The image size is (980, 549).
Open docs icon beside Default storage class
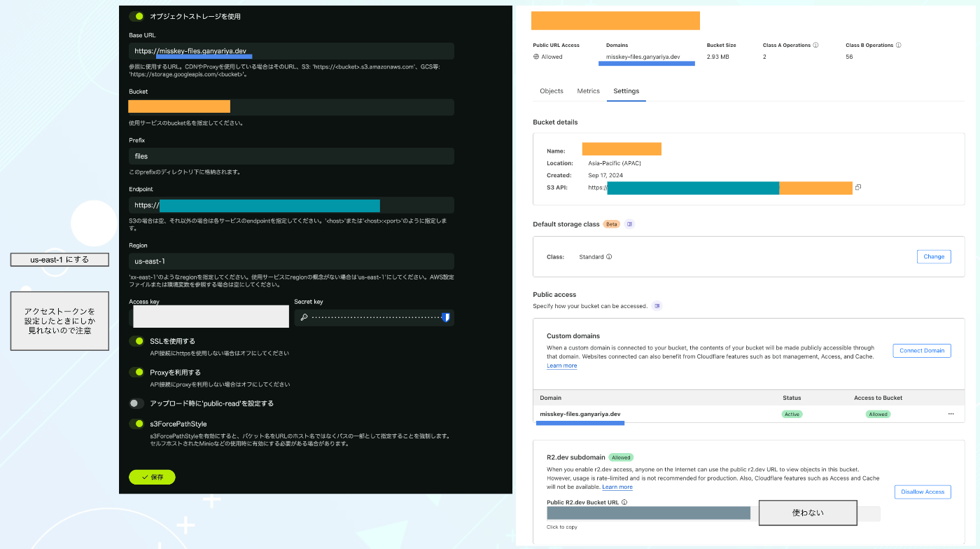630,224
